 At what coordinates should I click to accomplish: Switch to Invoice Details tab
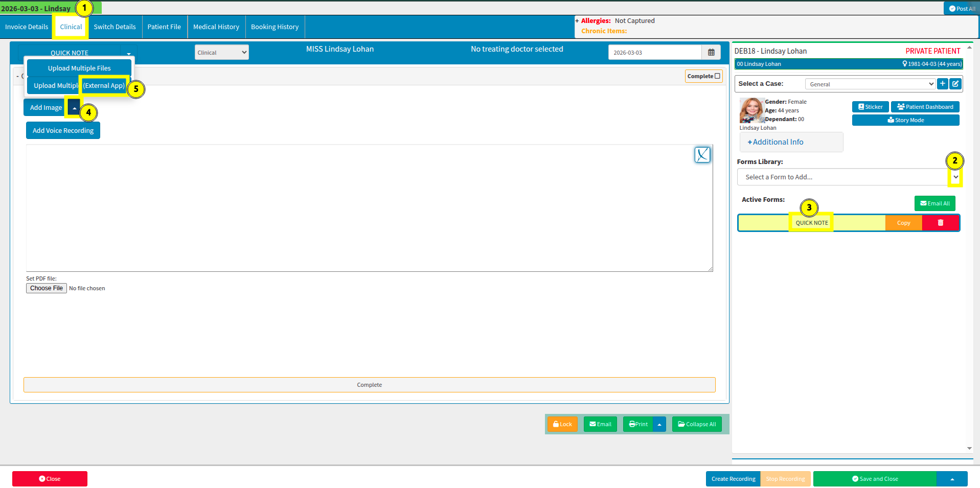27,27
